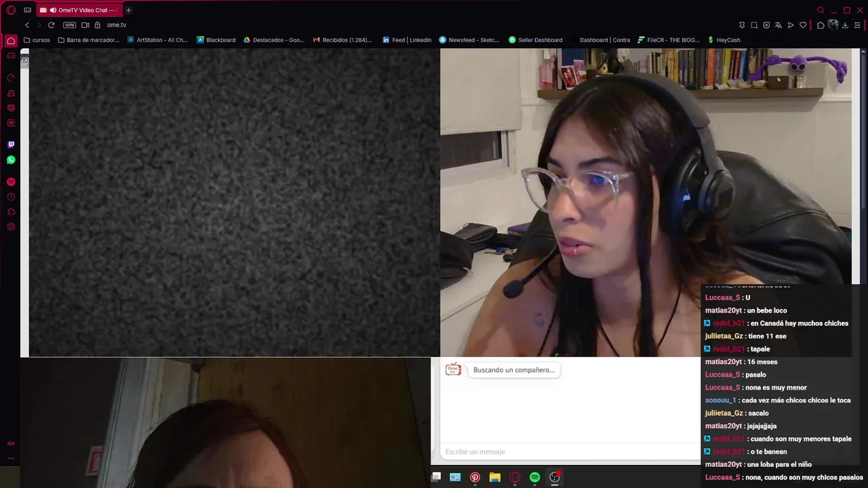Click the send flow arrow icon

(x=791, y=25)
